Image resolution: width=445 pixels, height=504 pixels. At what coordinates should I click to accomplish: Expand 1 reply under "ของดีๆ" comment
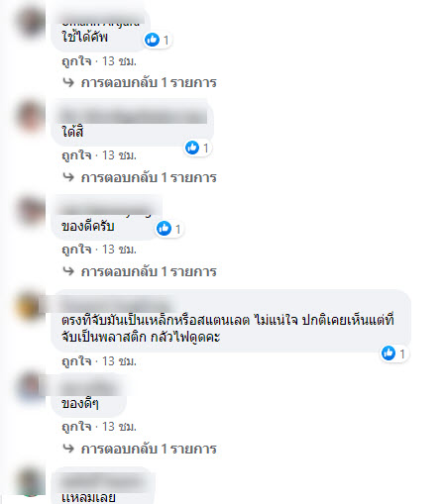149,449
